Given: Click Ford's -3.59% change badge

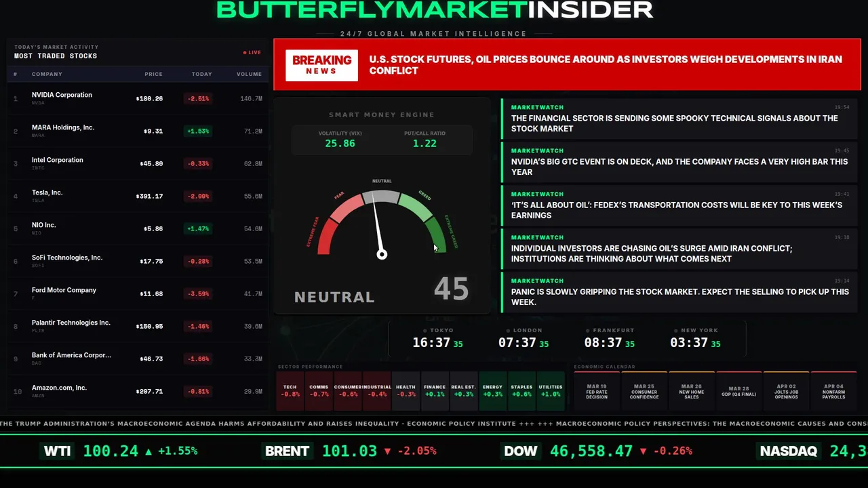Looking at the screenshot, I should tap(198, 293).
